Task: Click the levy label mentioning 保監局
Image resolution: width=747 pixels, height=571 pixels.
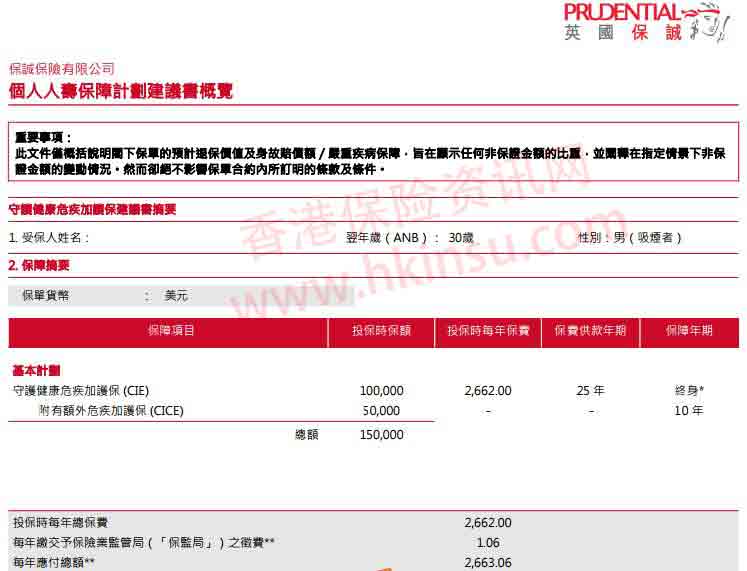Action: pyautogui.click(x=144, y=542)
